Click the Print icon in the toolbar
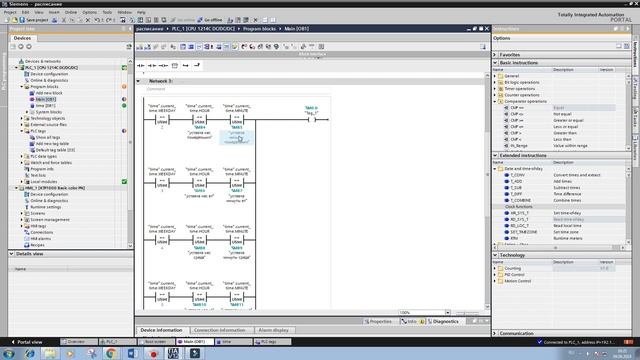The width and height of the screenshot is (640, 360). click(54, 20)
